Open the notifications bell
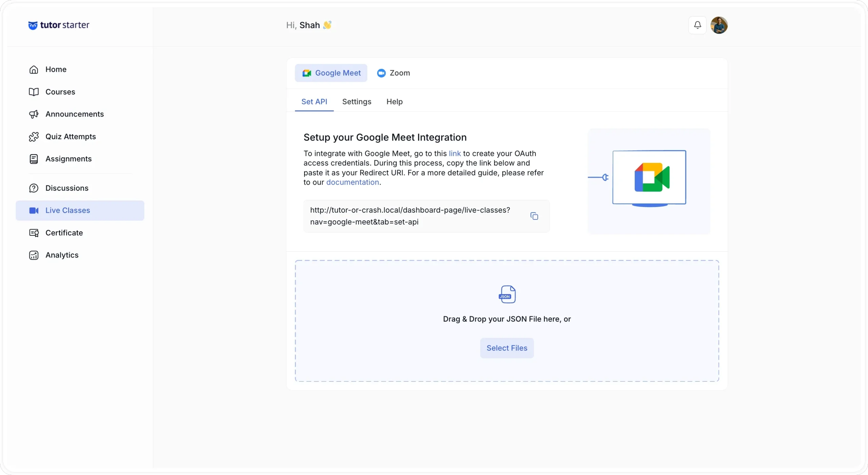 tap(697, 25)
